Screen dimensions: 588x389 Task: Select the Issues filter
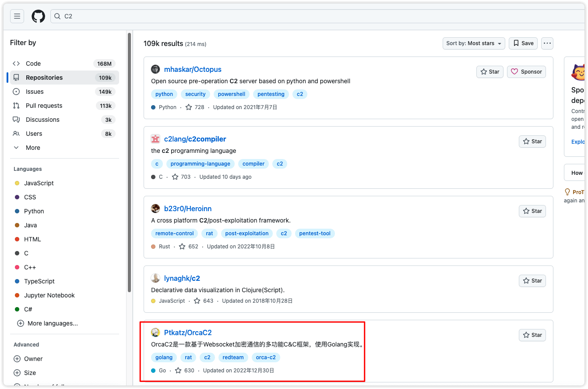pos(35,92)
